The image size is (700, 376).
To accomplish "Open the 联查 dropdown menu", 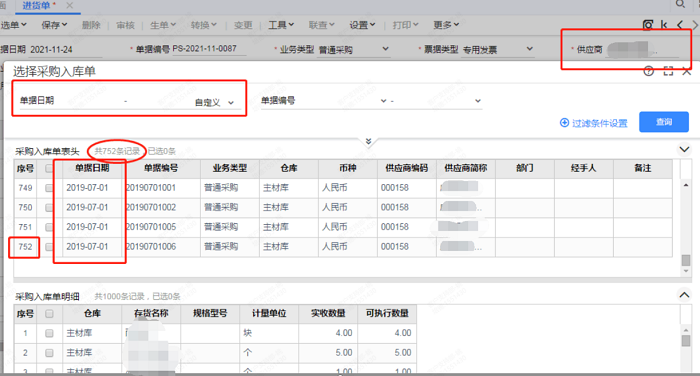I will (321, 25).
